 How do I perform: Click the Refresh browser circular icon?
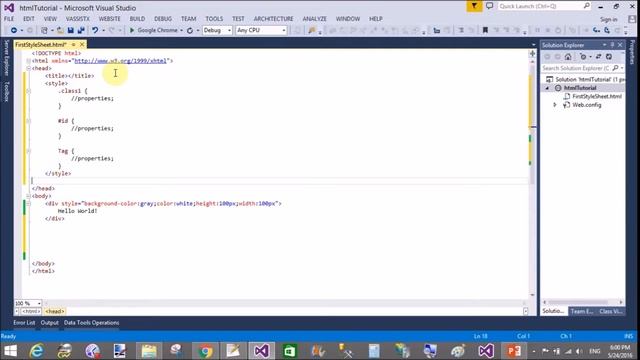[x=190, y=30]
